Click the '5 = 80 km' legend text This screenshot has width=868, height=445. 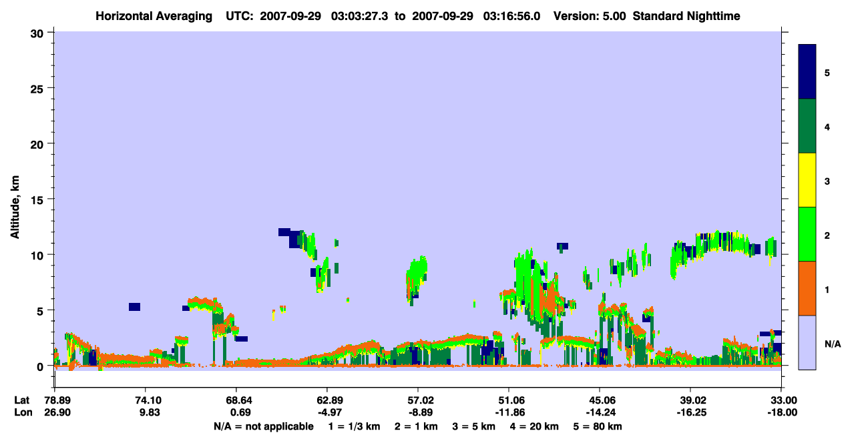pyautogui.click(x=599, y=426)
